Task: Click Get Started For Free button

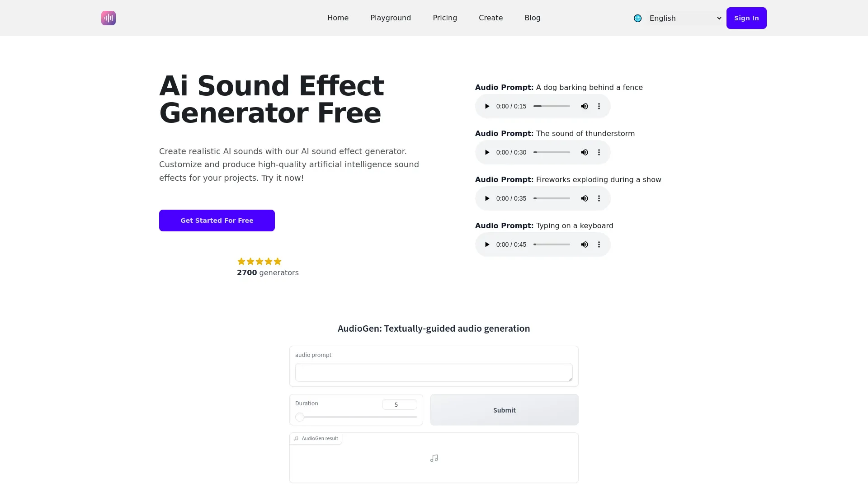Action: coord(217,221)
